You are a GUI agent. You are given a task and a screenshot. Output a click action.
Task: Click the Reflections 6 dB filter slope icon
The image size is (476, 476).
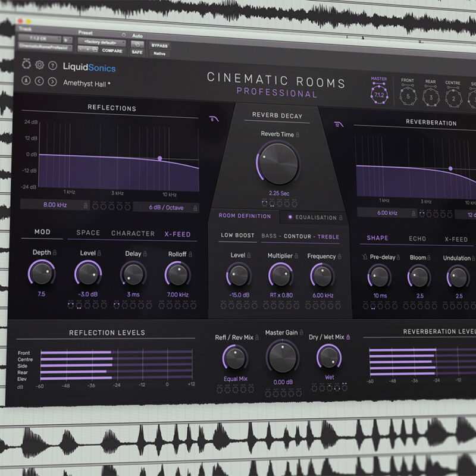[x=214, y=118]
